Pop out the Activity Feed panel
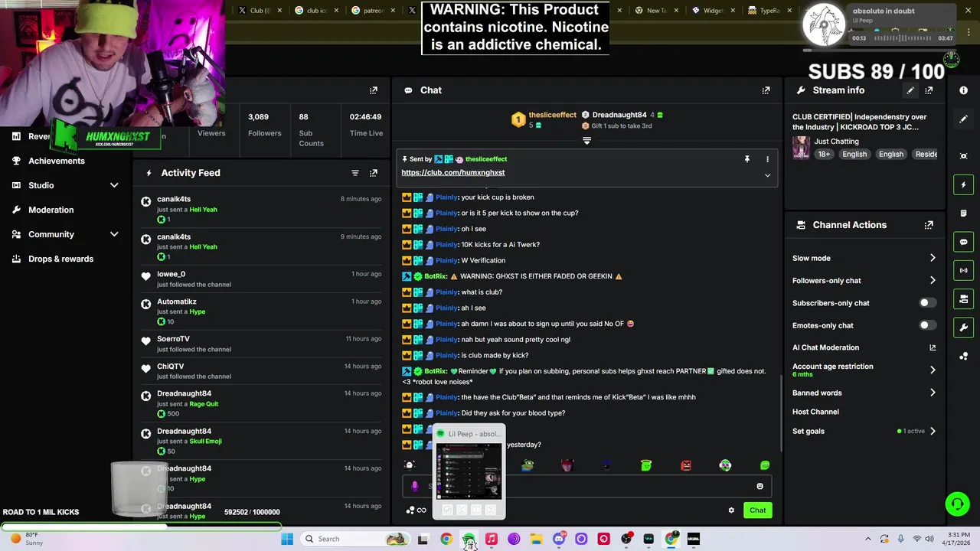 coord(374,173)
